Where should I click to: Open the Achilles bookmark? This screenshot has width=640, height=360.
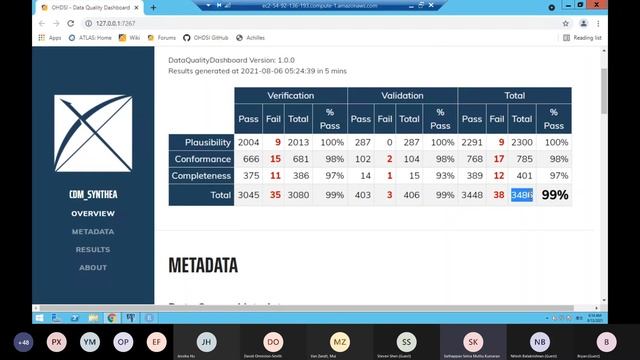(251, 38)
